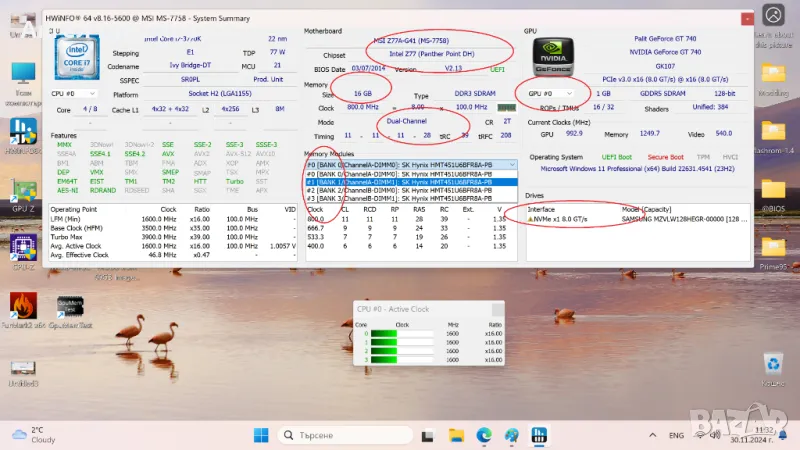Launch the Furmark2 desktop shortcut
Image resolution: width=800 pixels, height=450 pixels.
tap(22, 307)
